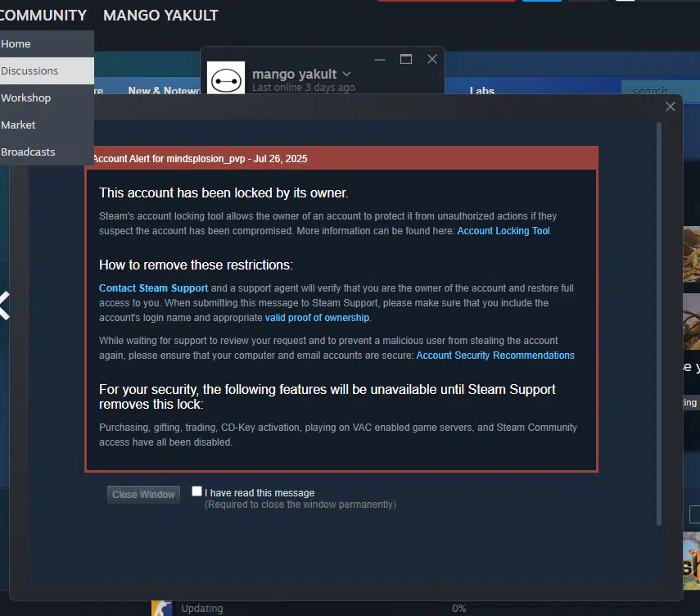
Task: Open the valid proof of ownership link
Action: click(317, 318)
